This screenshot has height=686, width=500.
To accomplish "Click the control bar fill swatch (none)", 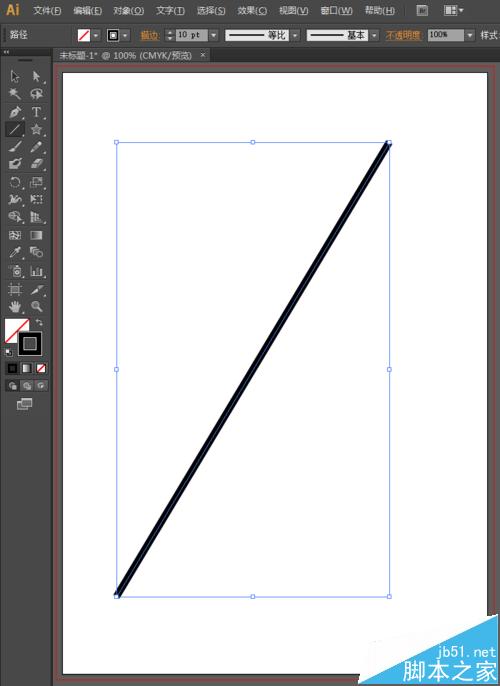I will point(84,35).
